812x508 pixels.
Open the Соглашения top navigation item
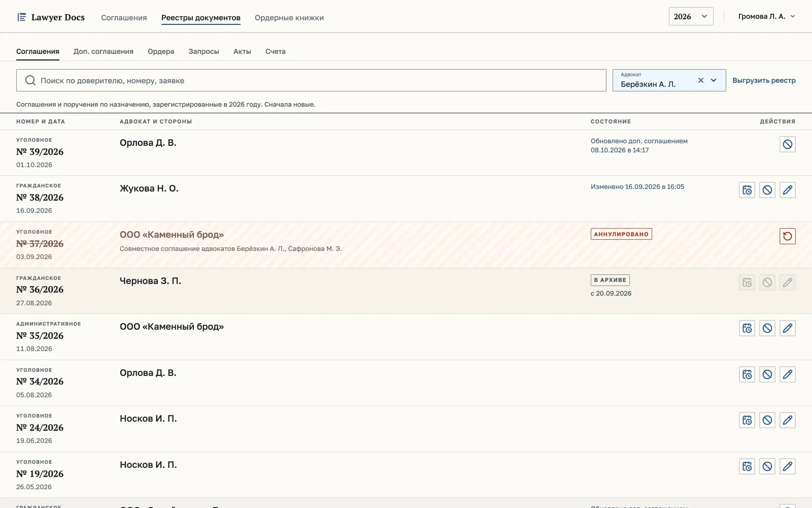(x=124, y=18)
